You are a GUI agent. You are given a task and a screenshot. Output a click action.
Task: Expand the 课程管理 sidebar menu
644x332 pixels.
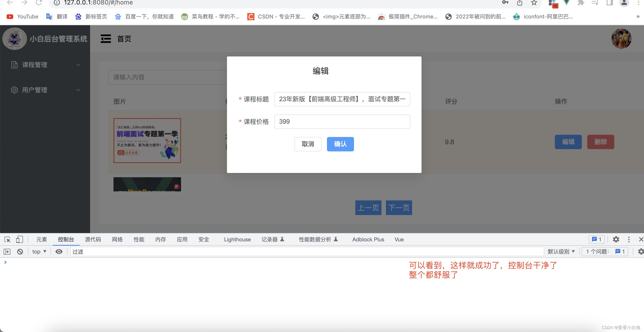(x=45, y=64)
